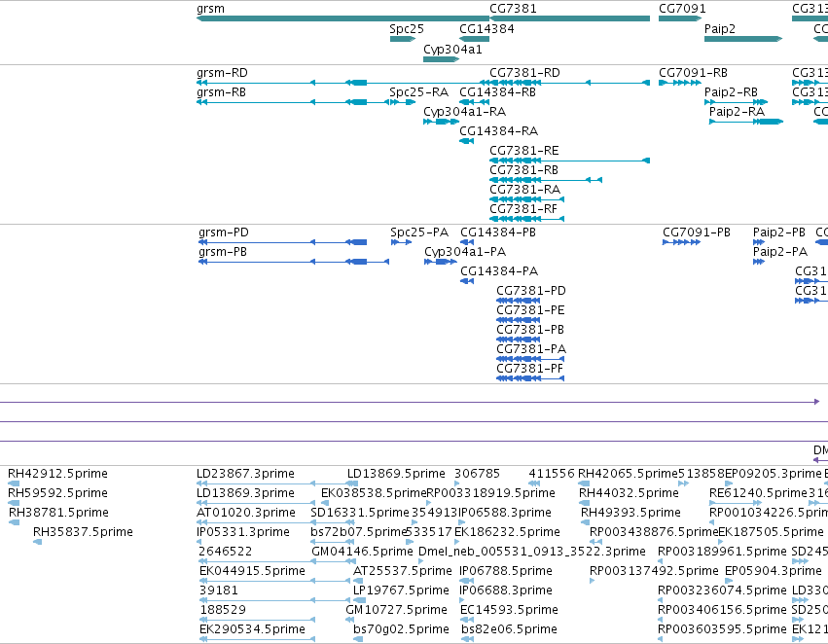Select EST label RH59592.5prime
The height and width of the screenshot is (644, 828).
point(57,493)
